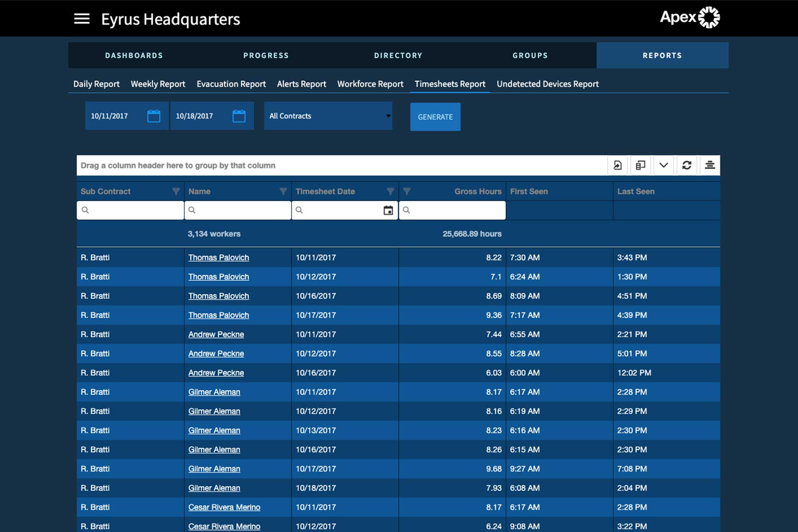
Task: Toggle the filter row display
Action: [x=710, y=165]
